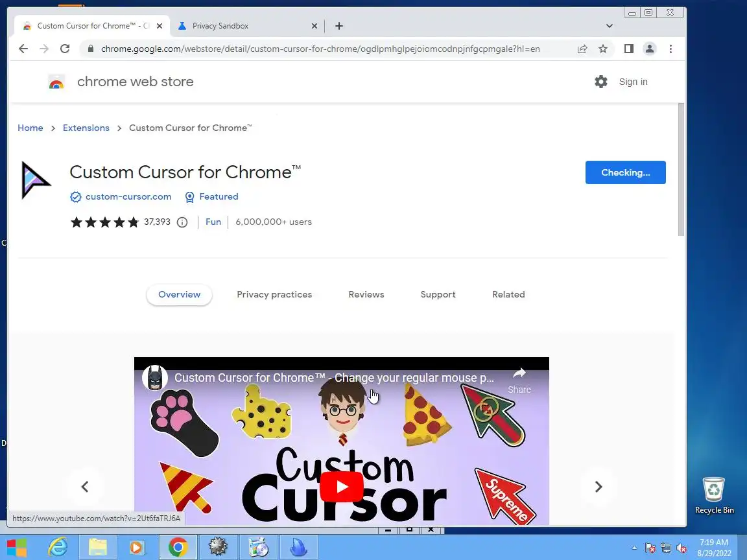Image resolution: width=747 pixels, height=560 pixels.
Task: Open Windows Media Player taskbar icon
Action: click(137, 547)
